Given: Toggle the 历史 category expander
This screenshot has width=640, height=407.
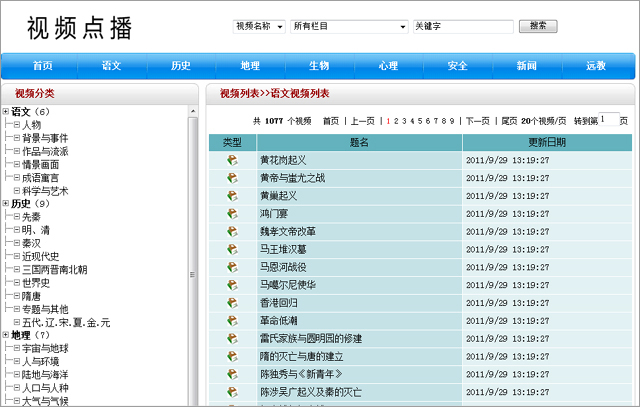Looking at the screenshot, I should (6, 204).
